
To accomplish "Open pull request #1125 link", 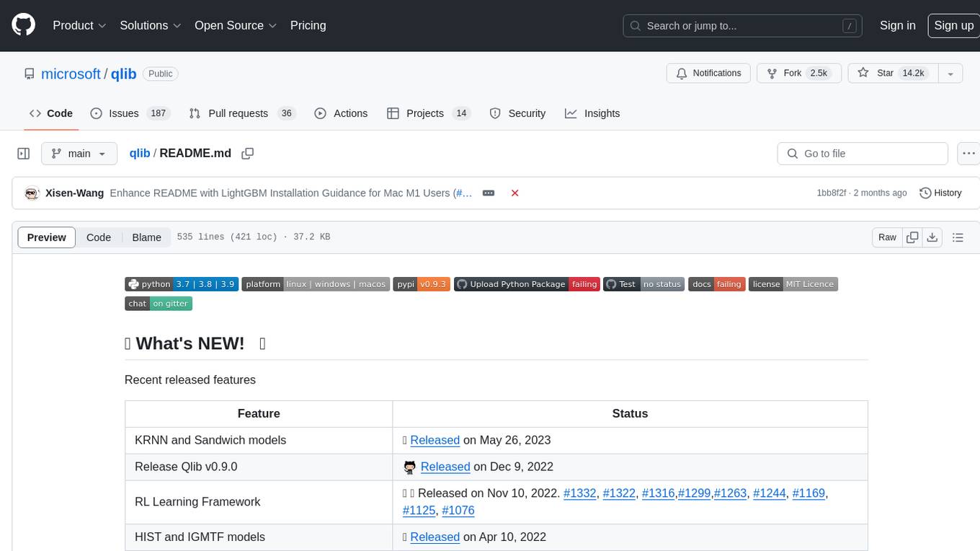I will [x=419, y=511].
